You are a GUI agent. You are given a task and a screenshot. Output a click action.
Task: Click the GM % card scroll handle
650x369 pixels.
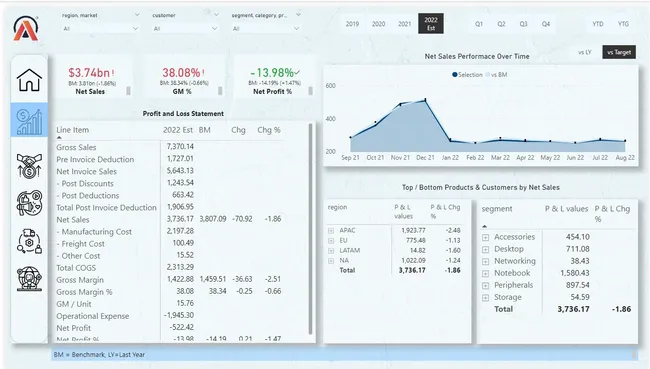pos(220,91)
